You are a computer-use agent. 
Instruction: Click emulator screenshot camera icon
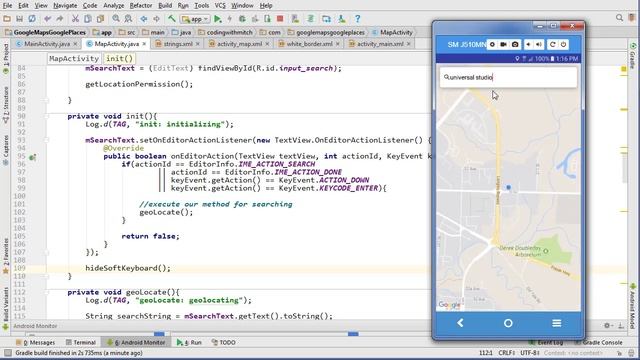tap(515, 44)
